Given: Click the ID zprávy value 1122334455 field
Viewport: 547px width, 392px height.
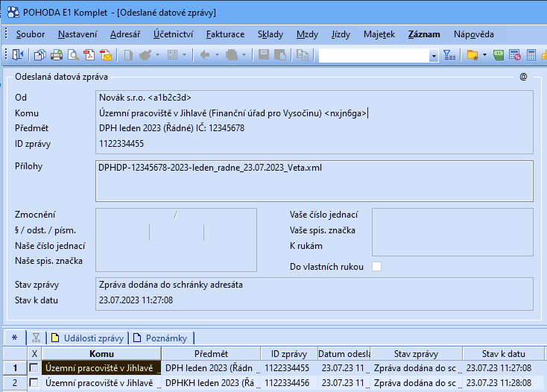Looking at the screenshot, I should pyautogui.click(x=314, y=144).
